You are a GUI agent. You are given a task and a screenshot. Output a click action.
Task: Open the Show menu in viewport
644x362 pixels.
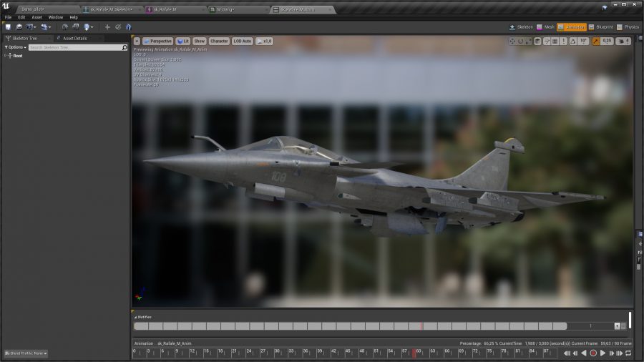[x=199, y=41]
